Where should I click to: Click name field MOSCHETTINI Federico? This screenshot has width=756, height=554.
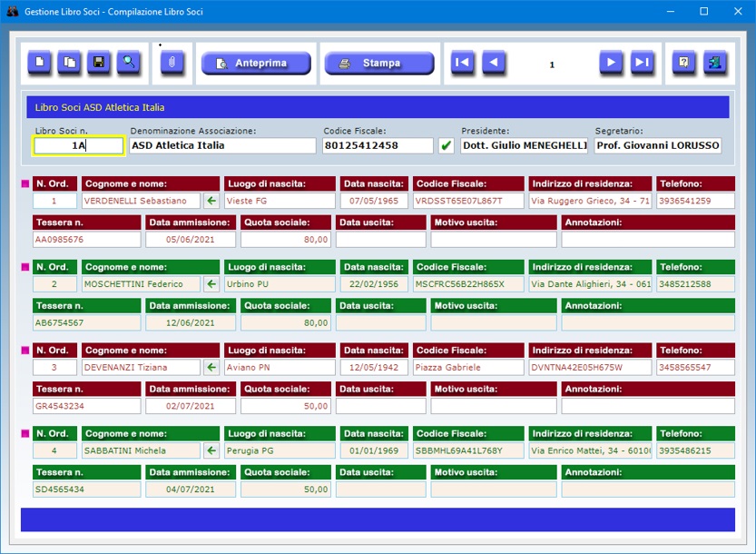coord(141,284)
